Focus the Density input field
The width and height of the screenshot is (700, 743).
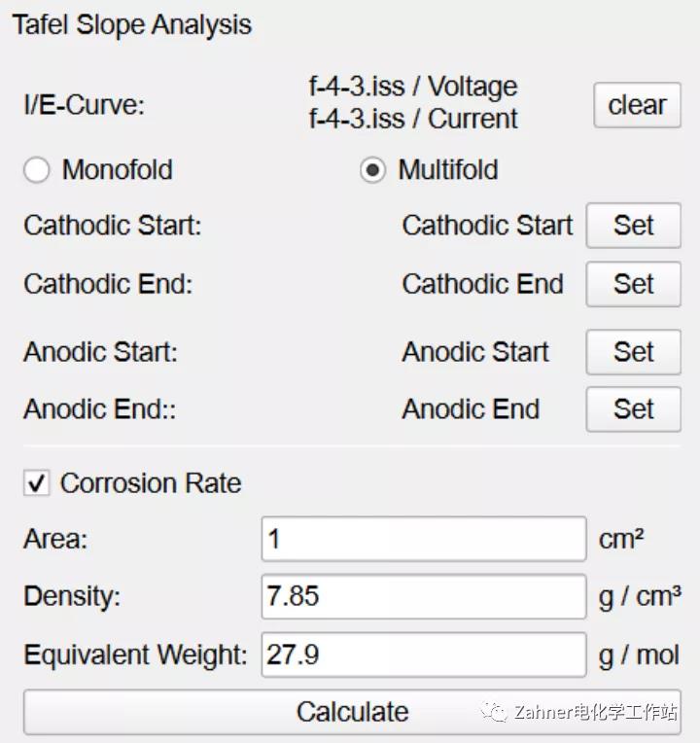coord(423,596)
